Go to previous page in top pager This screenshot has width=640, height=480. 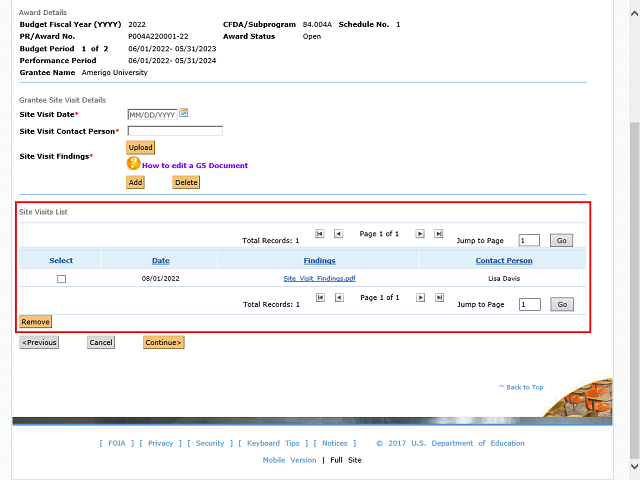click(338, 233)
